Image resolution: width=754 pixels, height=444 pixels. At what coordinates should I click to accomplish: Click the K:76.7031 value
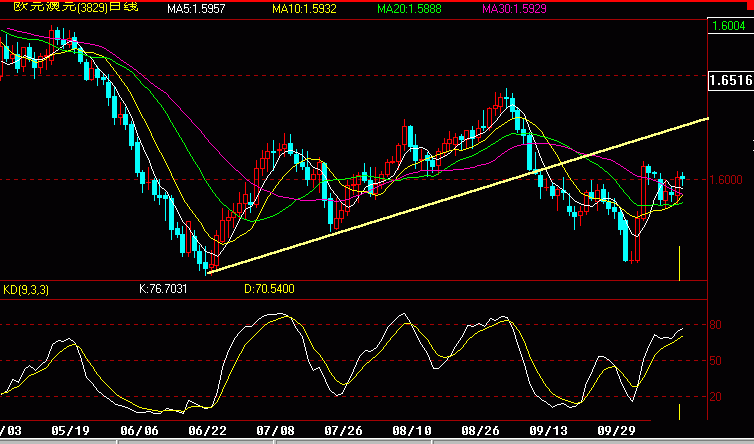[x=163, y=289]
